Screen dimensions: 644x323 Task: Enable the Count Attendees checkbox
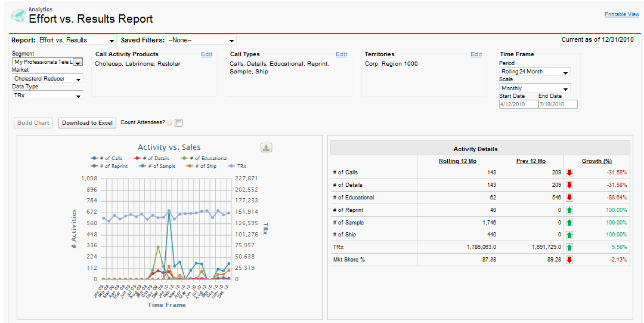tap(179, 123)
